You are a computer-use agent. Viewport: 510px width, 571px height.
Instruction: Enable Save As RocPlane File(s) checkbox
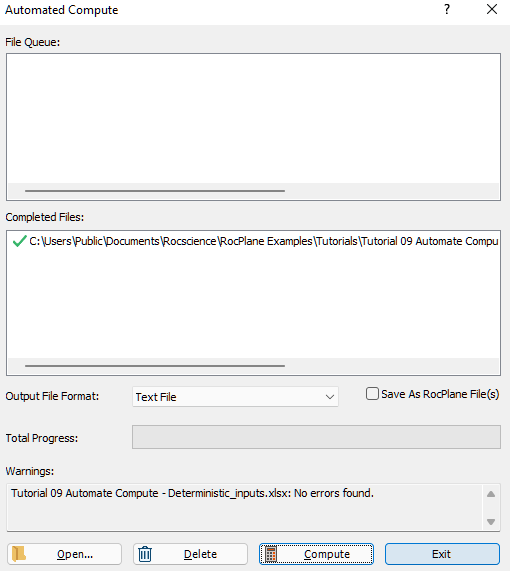pyautogui.click(x=372, y=394)
